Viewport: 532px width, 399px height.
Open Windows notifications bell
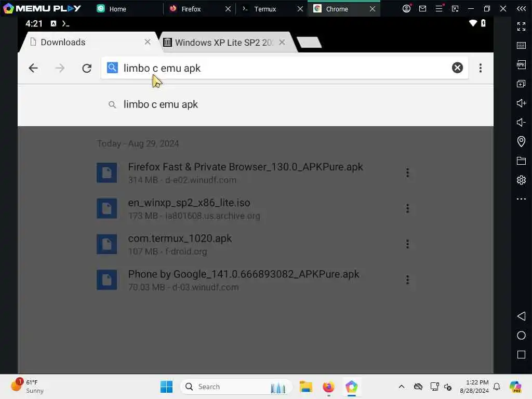497,387
